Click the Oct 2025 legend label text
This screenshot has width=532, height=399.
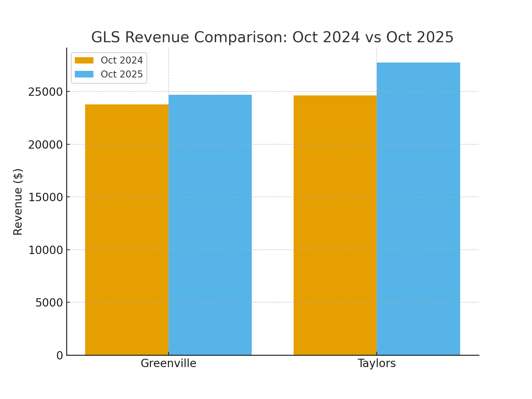point(121,74)
